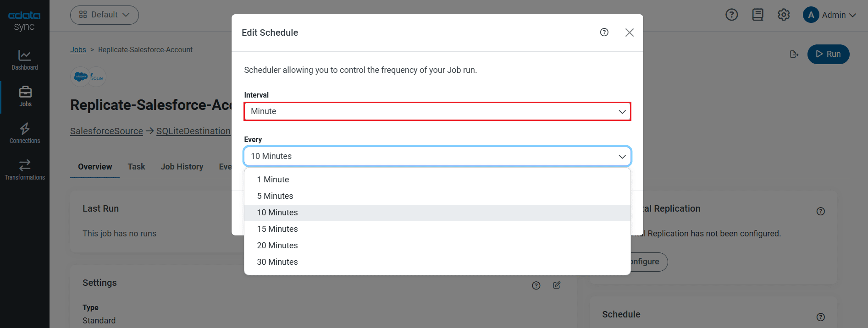
Task: Open the Default workspace dropdown
Action: [104, 15]
